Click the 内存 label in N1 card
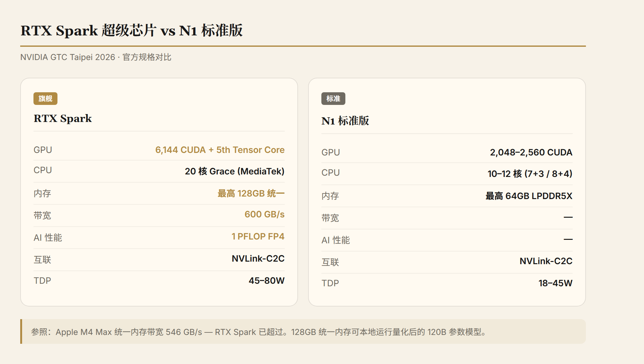644x364 pixels. (330, 196)
